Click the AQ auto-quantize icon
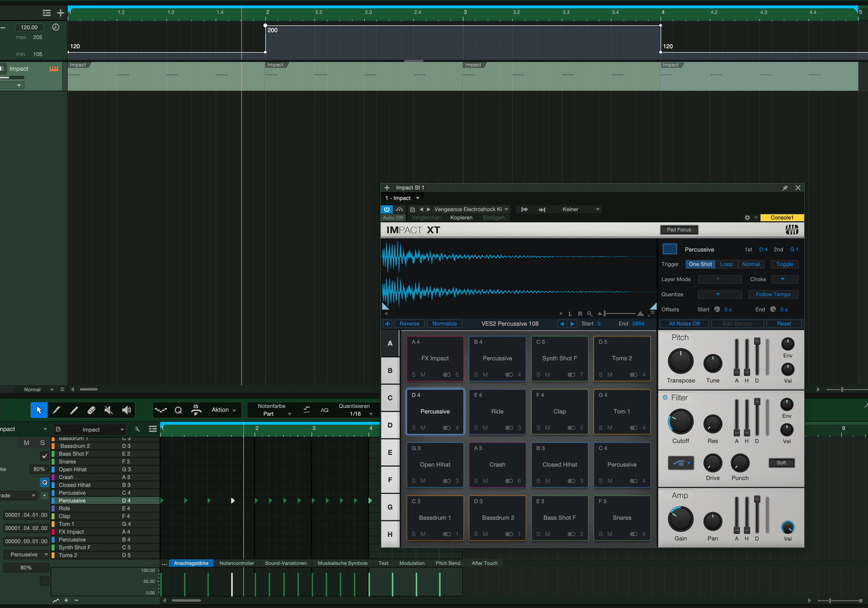The width and height of the screenshot is (868, 608). 324,410
